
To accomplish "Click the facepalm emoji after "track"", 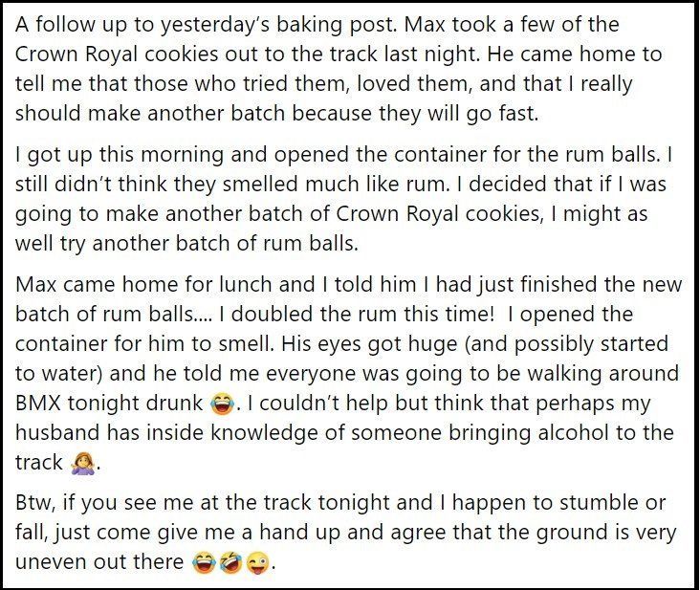I will click(83, 463).
